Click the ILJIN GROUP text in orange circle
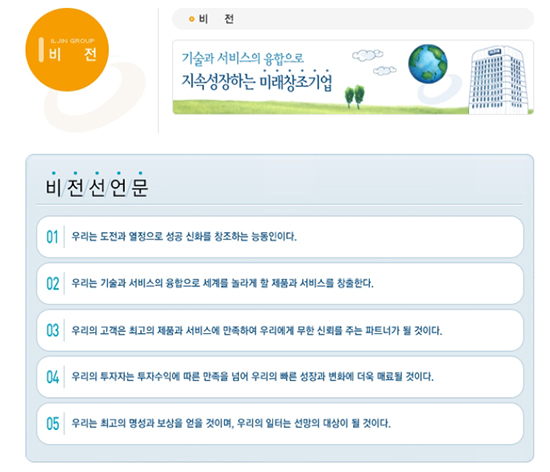 coord(72,41)
